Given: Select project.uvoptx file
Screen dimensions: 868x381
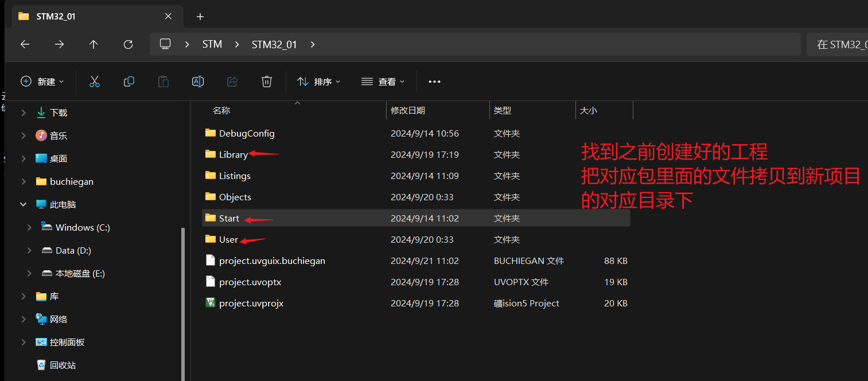Looking at the screenshot, I should coord(416,282).
